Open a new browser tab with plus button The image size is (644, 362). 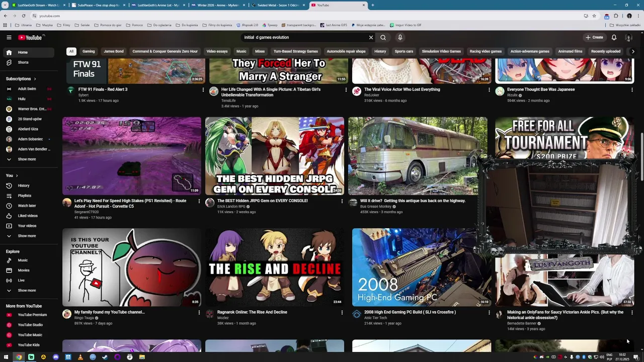[372, 5]
